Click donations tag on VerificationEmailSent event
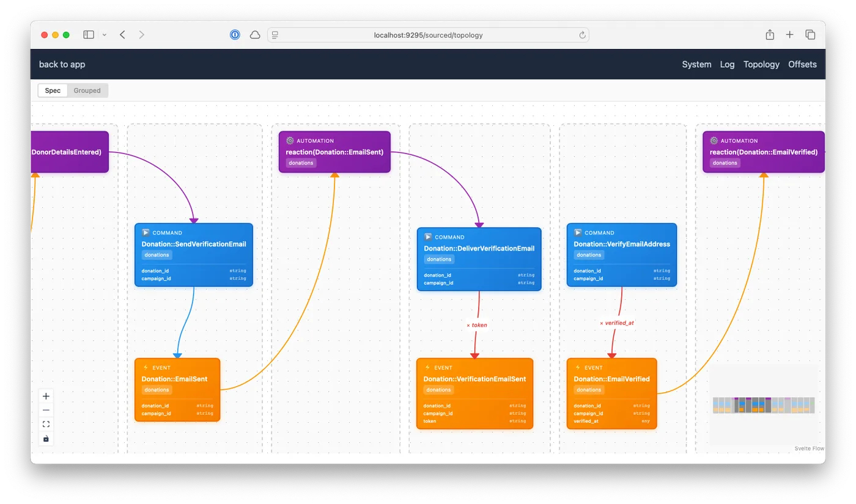 pos(438,390)
